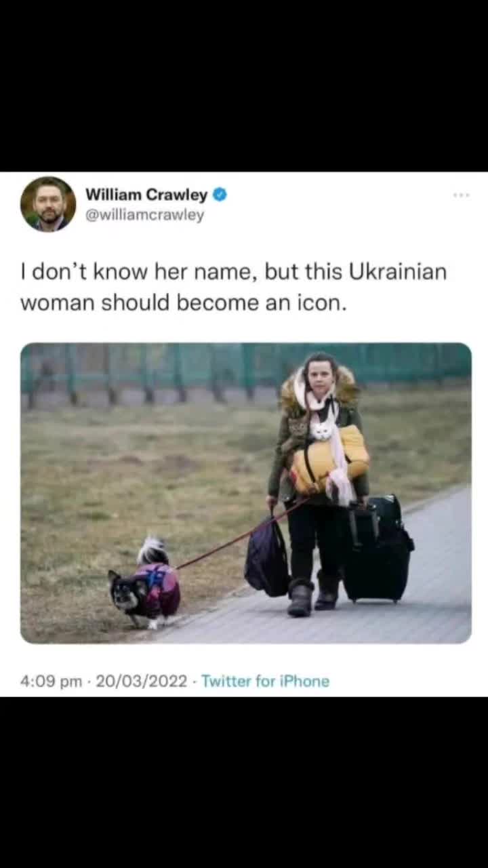Click the William Crawley display name

pyautogui.click(x=146, y=195)
